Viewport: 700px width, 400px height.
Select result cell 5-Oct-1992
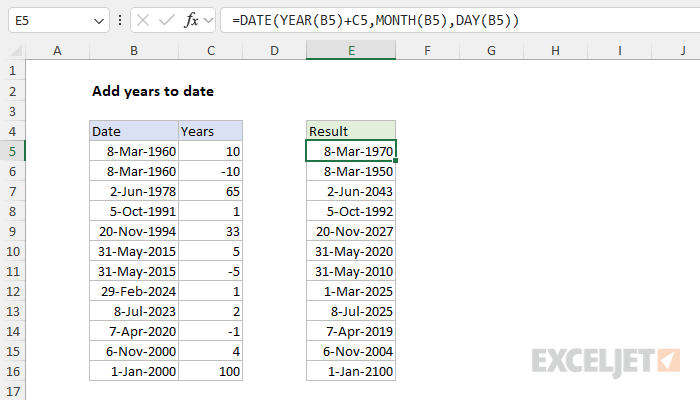point(351,211)
